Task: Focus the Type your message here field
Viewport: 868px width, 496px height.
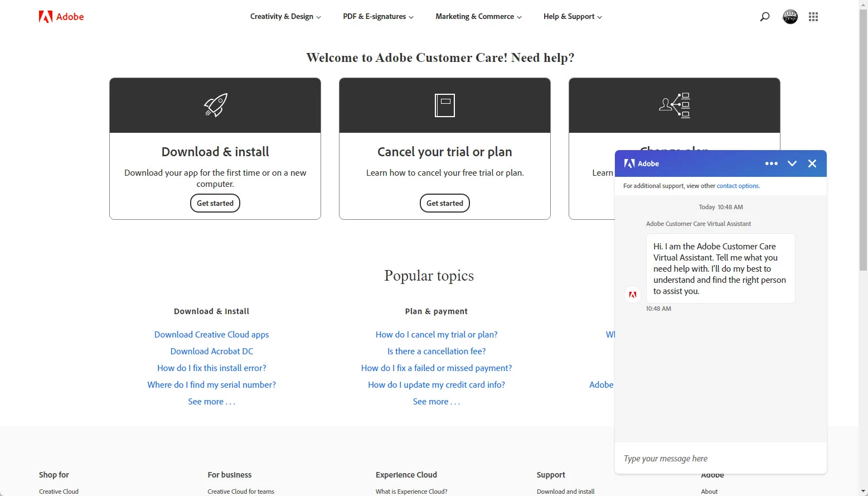Action: pos(720,459)
